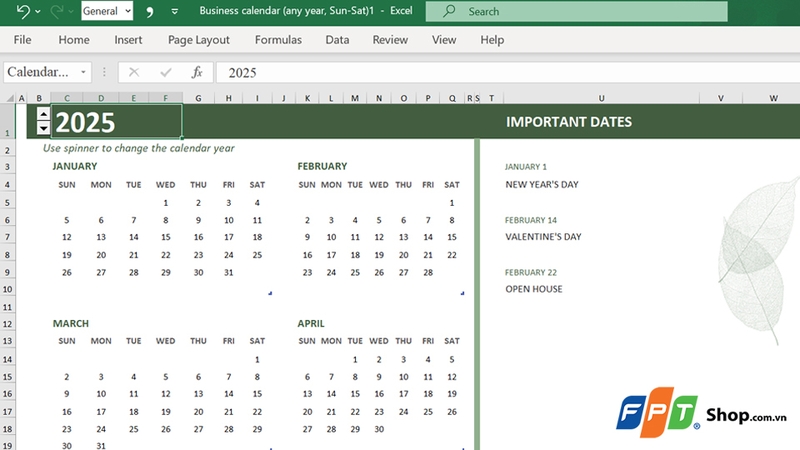Click the search magnifier icon
The width and height of the screenshot is (800, 450).
[x=449, y=12]
